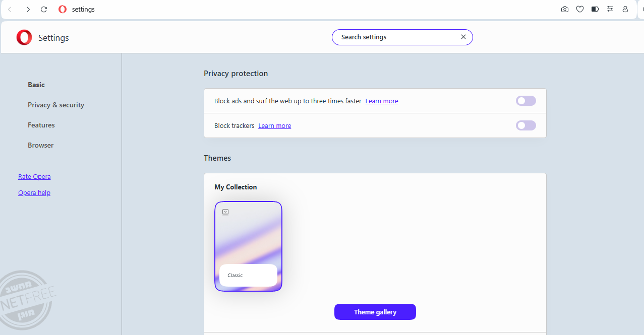The width and height of the screenshot is (644, 335).
Task: Click the Opera logo in the address bar
Action: [63, 10]
